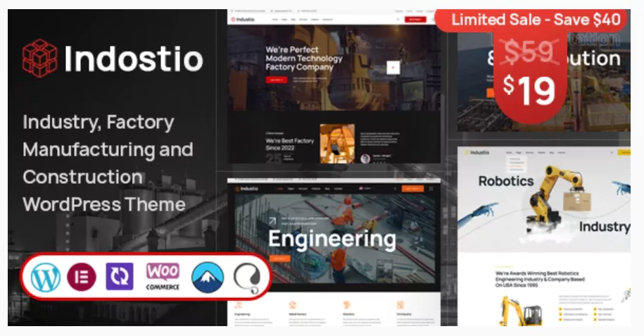644x336 pixels.
Task: Click the yellow excavator image
Action: pos(521,311)
